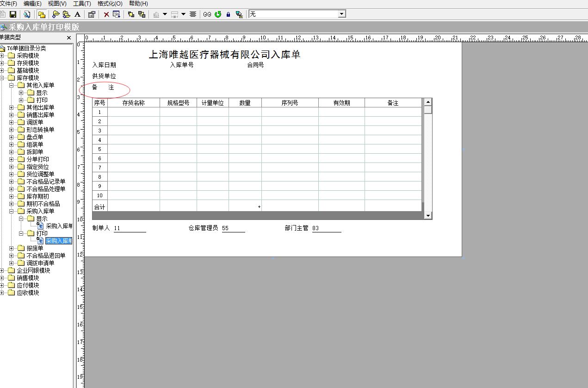The width and height of the screenshot is (588, 388).
Task: Click the align objects bar-chart icon
Action: coord(156,14)
